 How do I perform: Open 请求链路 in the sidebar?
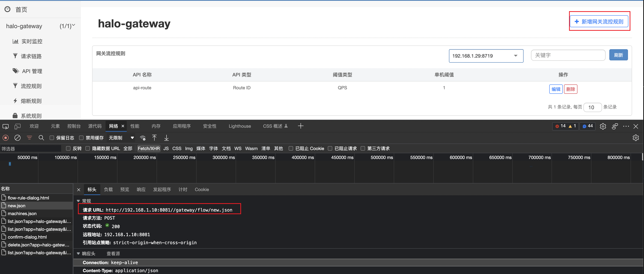tap(31, 56)
